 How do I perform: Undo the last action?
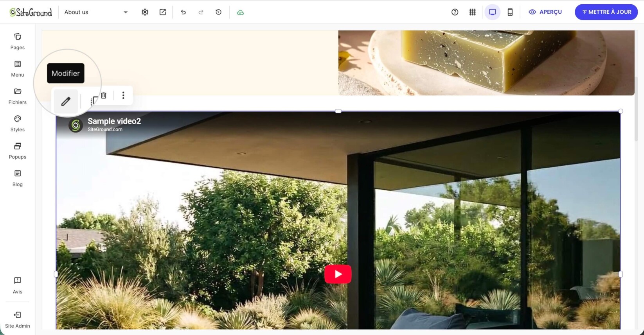click(183, 12)
